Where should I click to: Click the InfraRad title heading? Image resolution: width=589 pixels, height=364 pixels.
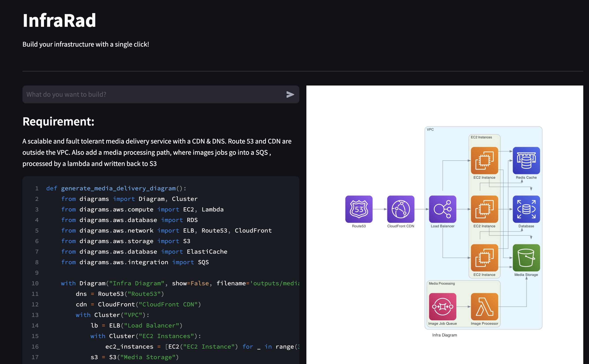(59, 20)
